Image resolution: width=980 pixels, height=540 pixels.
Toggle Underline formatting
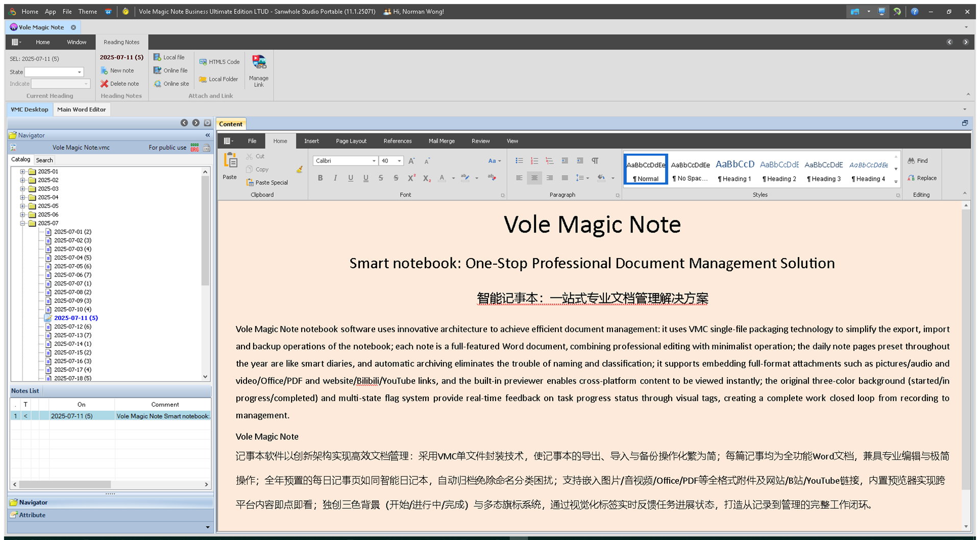pos(351,178)
